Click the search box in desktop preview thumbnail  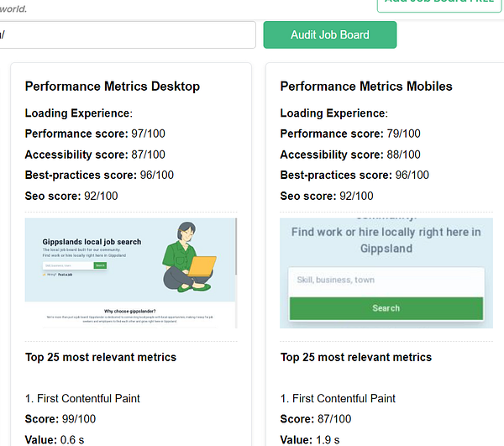click(x=67, y=265)
